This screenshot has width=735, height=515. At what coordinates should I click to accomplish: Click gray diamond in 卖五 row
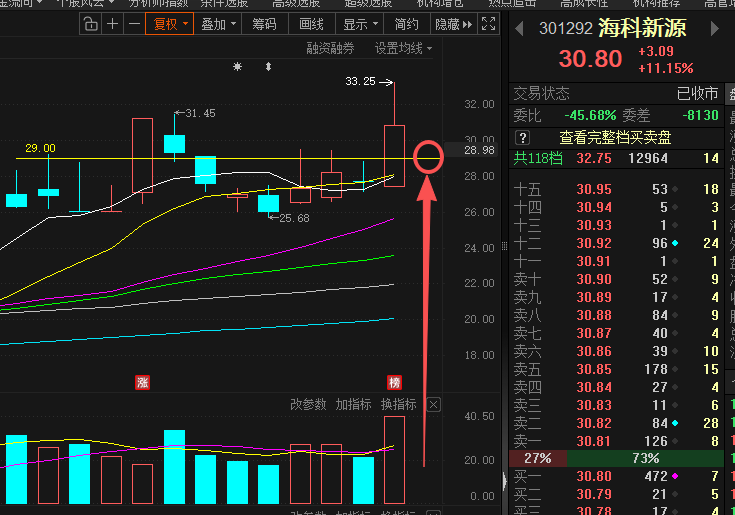point(675,369)
